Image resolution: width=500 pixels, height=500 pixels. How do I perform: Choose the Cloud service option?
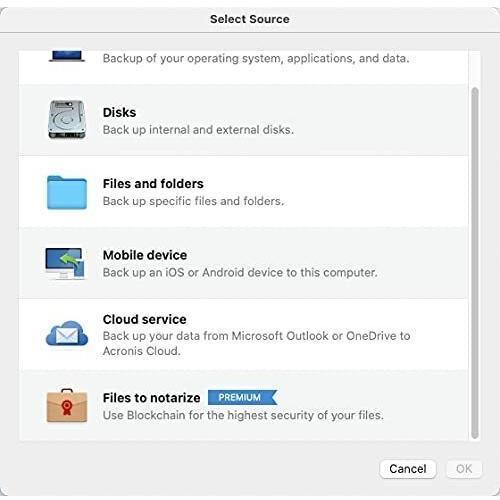[x=244, y=334]
